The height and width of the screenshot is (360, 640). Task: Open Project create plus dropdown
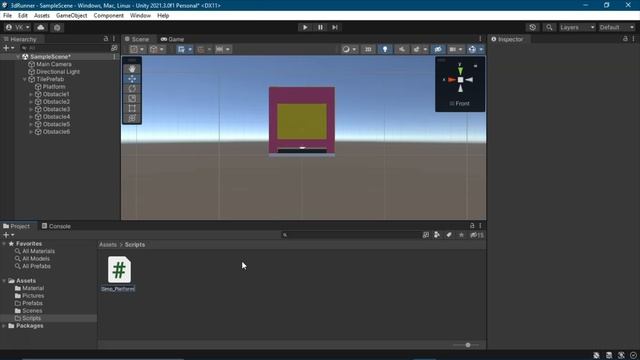9,235
